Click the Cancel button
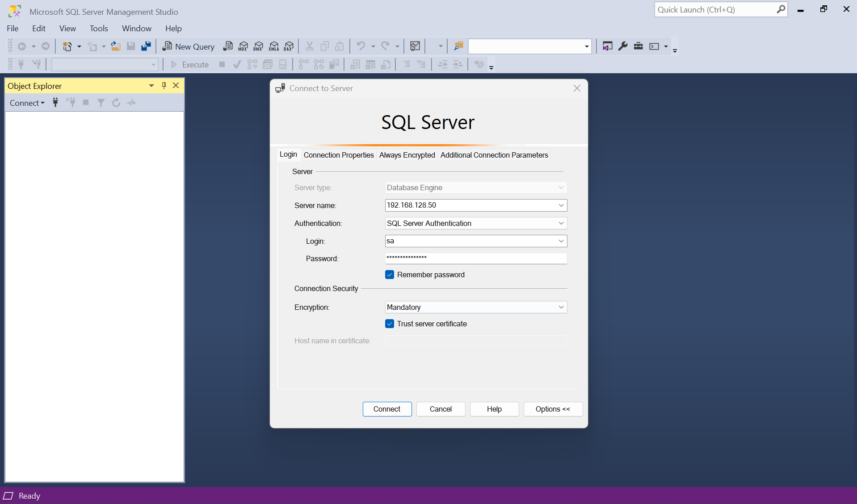The image size is (857, 504). point(441,409)
